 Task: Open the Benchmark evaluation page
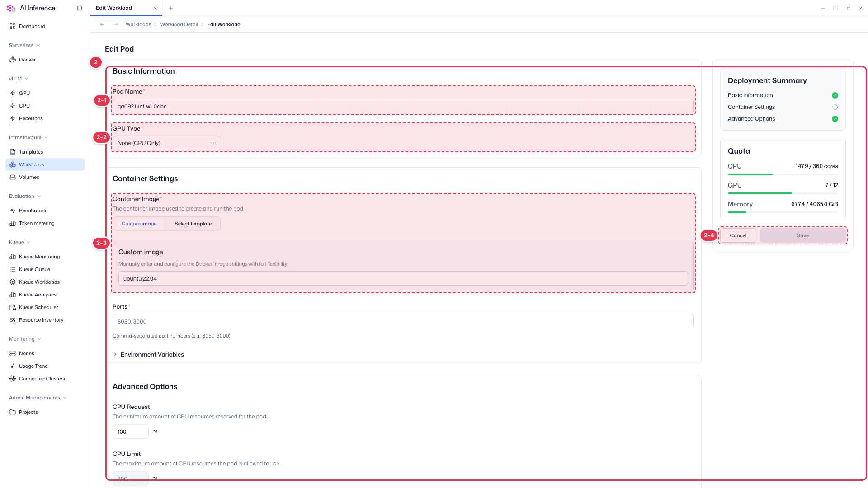click(x=45, y=211)
